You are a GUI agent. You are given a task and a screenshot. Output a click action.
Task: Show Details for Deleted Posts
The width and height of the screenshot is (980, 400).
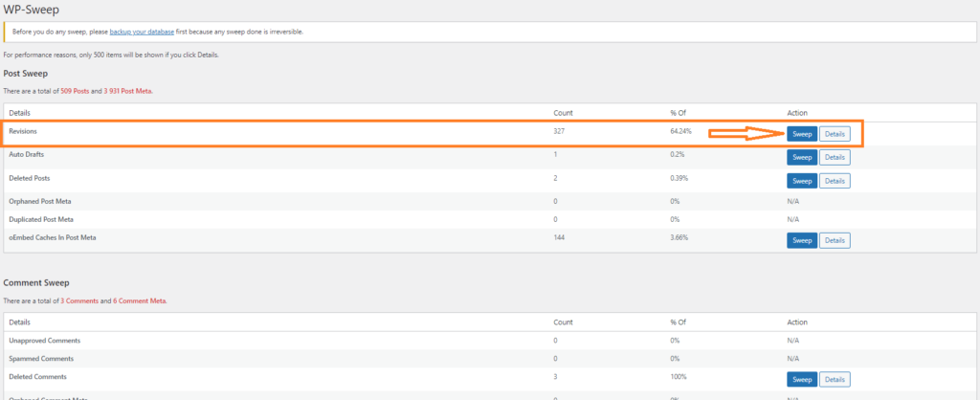tap(835, 181)
